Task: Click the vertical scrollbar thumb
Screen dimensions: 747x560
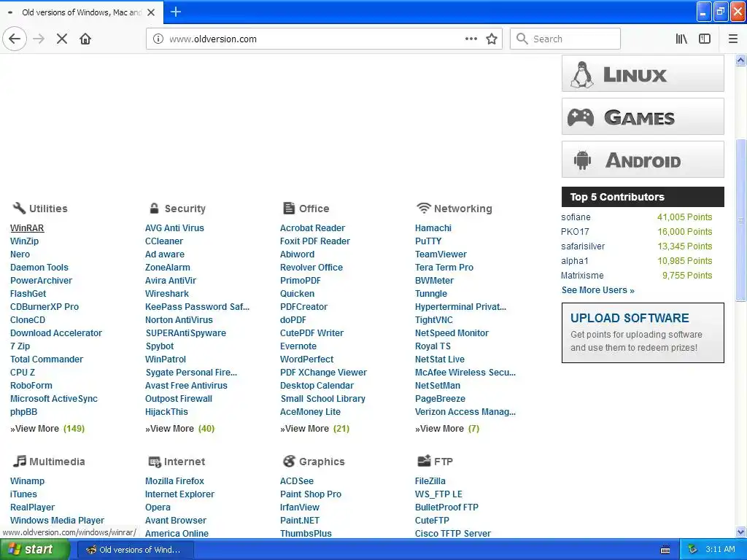Action: [741, 219]
